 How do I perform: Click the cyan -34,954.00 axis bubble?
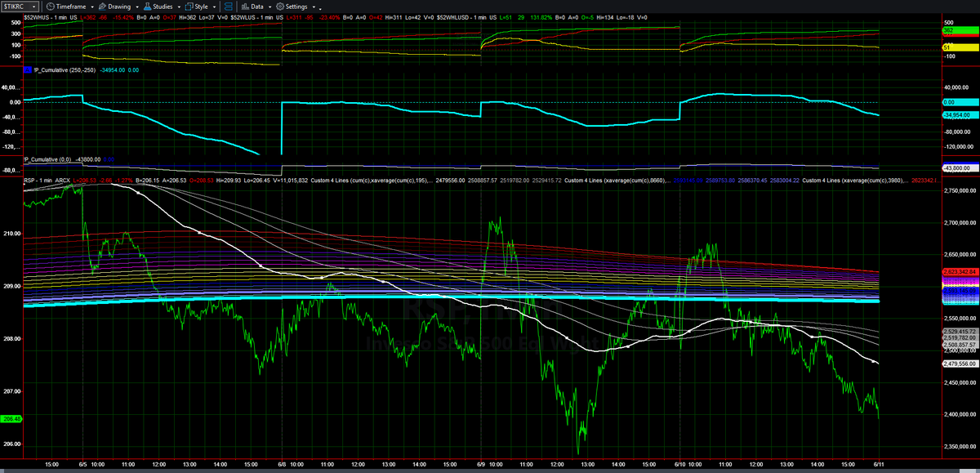click(x=960, y=115)
